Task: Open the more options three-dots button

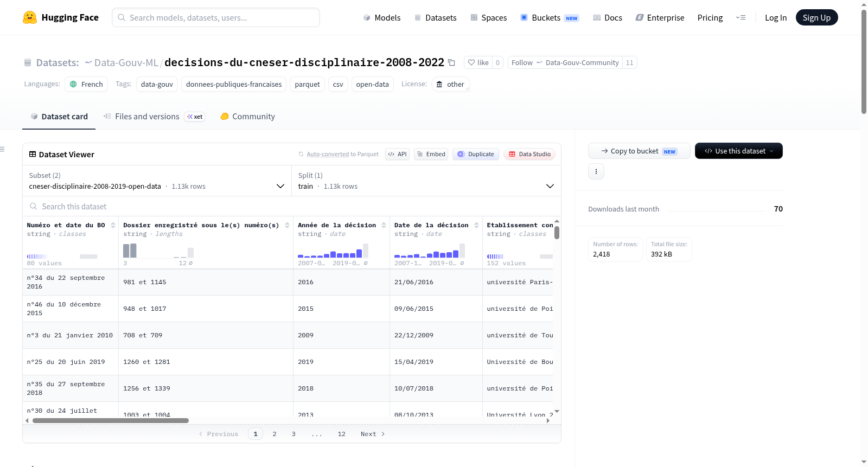Action: [596, 171]
